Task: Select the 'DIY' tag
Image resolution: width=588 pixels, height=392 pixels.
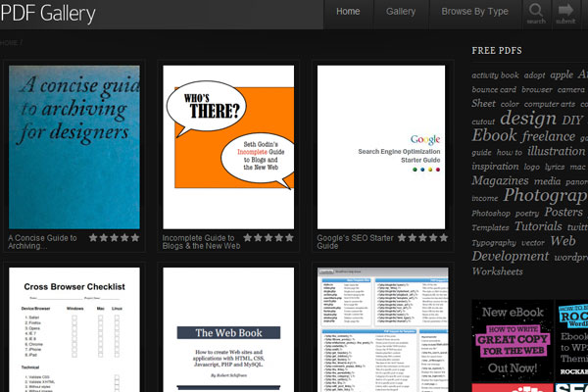Action: pyautogui.click(x=572, y=120)
